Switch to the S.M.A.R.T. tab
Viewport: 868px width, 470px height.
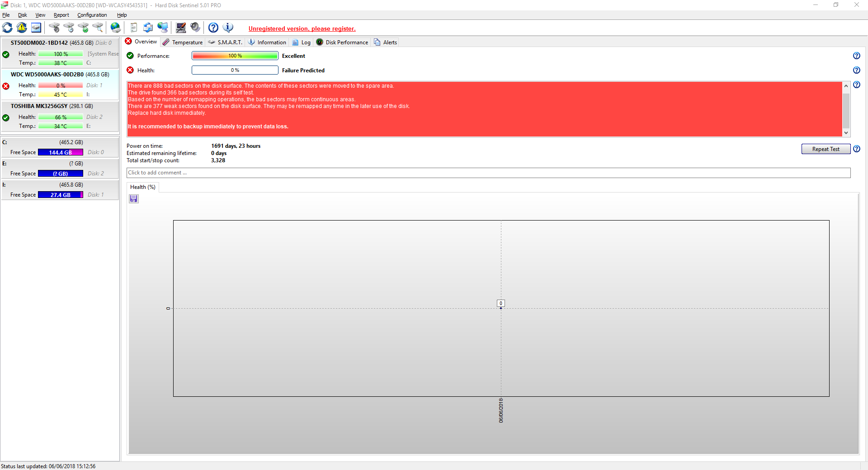[x=225, y=42]
